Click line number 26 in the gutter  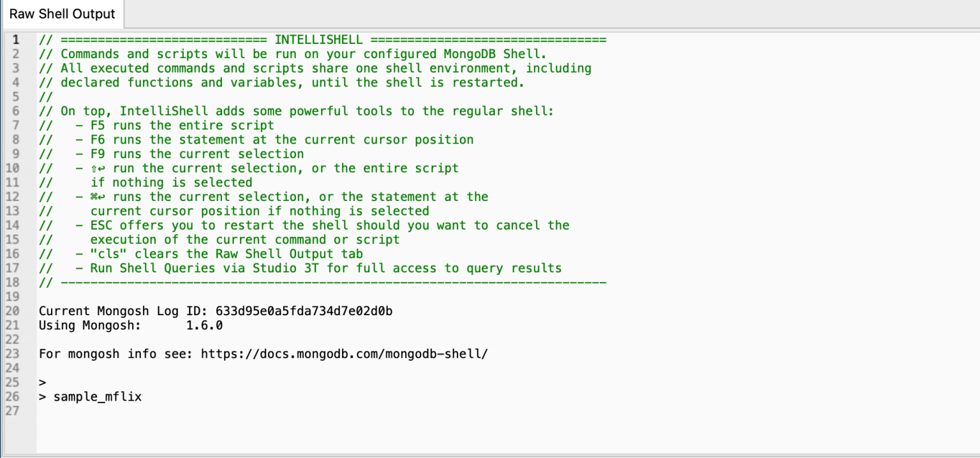pyautogui.click(x=13, y=397)
